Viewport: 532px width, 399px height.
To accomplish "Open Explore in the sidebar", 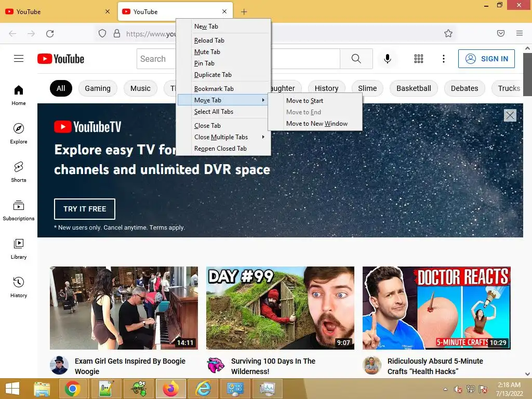I will (19, 134).
